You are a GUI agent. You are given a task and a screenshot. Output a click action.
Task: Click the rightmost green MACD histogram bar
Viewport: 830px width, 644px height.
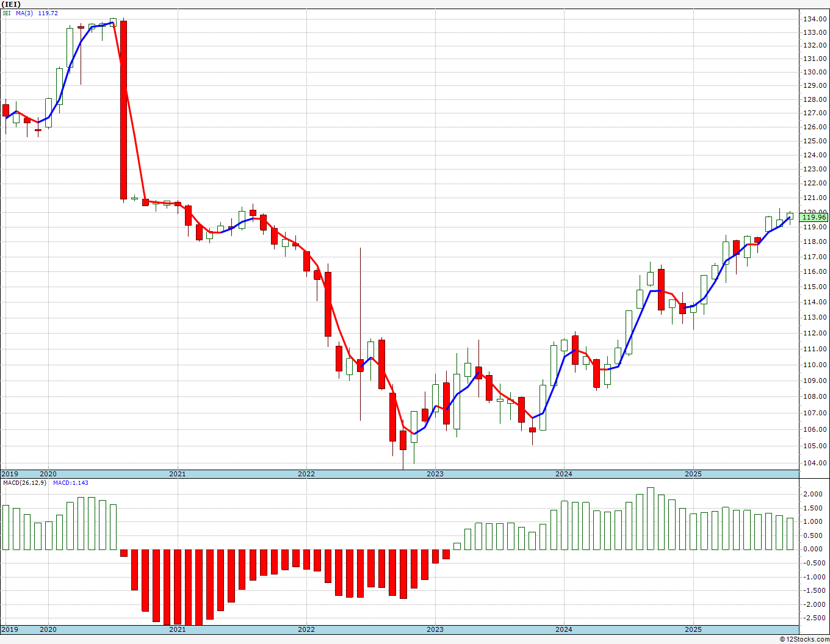[x=790, y=534]
